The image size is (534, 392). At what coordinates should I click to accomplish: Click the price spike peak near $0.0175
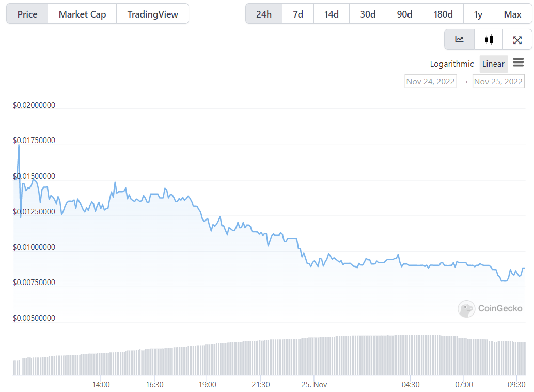pyautogui.click(x=19, y=145)
